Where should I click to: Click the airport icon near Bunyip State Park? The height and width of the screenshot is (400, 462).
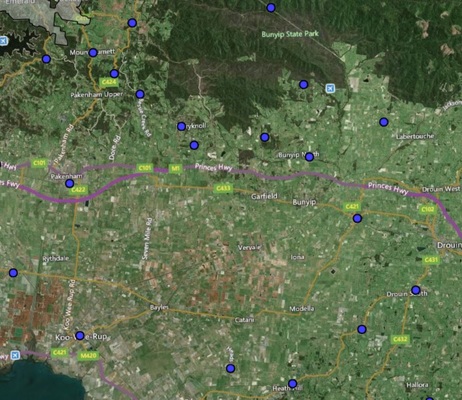coord(330,88)
